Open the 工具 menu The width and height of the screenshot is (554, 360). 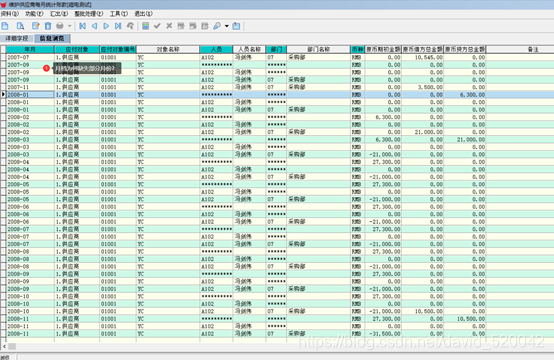pos(118,14)
